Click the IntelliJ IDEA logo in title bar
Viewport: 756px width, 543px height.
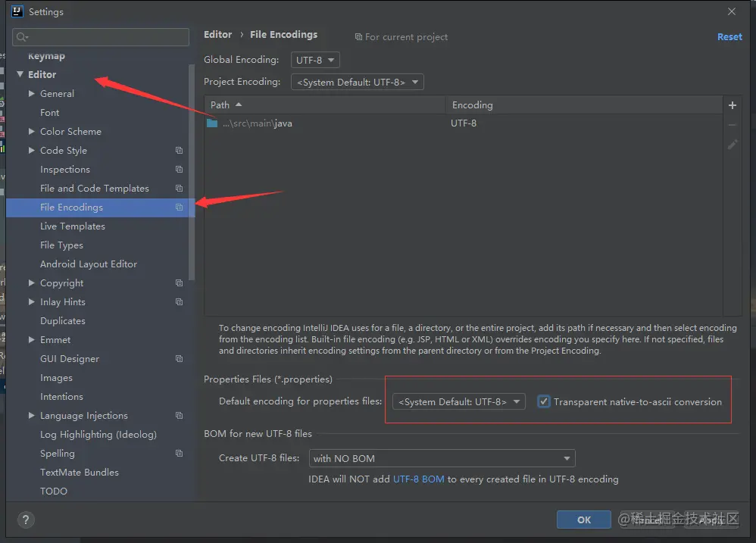coord(17,11)
